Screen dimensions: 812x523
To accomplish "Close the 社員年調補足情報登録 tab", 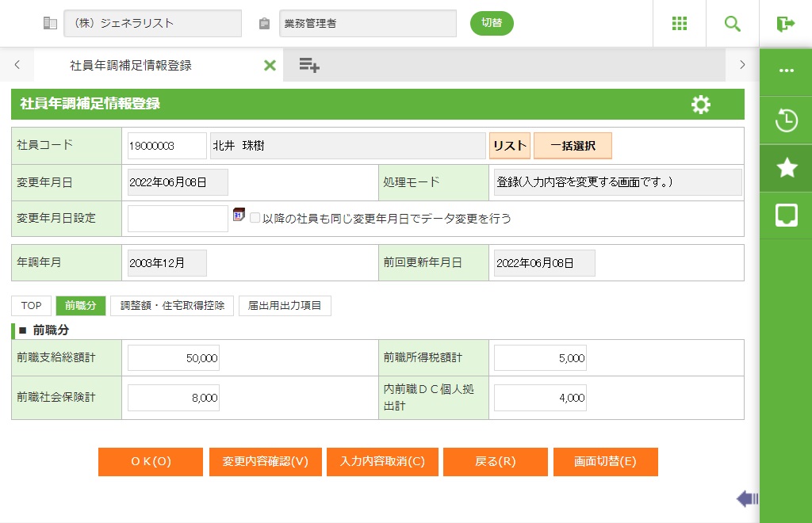I will 270,66.
